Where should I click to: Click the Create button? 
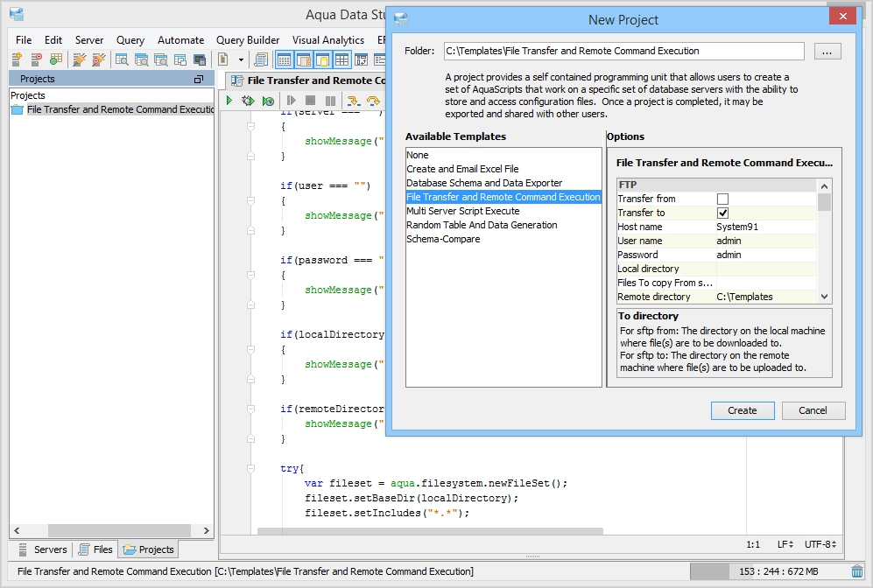click(x=742, y=410)
